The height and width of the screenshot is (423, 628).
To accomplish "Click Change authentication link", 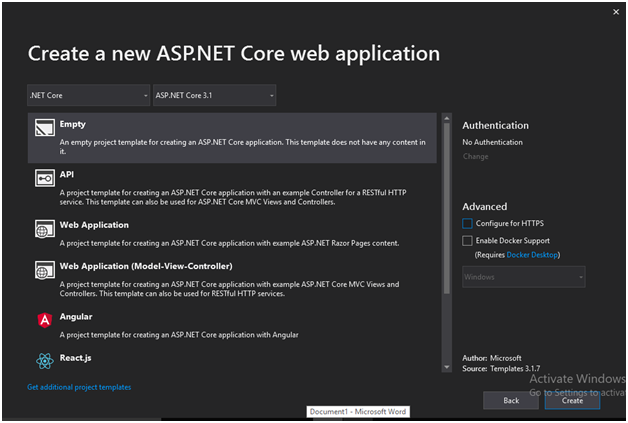I will pos(475,157).
